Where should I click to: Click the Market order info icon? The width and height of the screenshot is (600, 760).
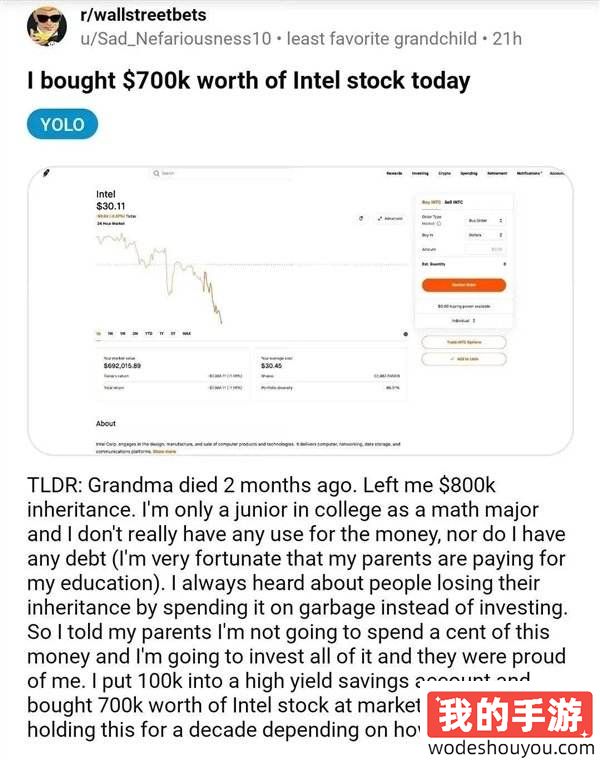(x=439, y=224)
